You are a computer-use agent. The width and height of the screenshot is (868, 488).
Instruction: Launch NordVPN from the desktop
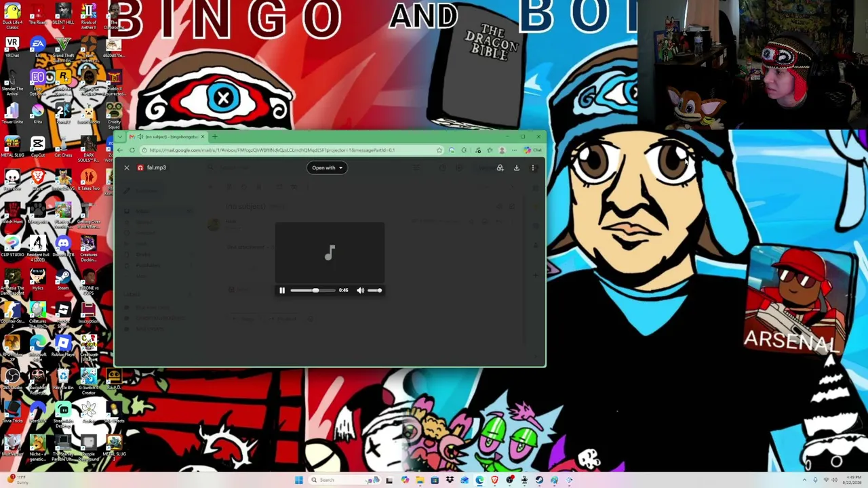[x=37, y=412]
